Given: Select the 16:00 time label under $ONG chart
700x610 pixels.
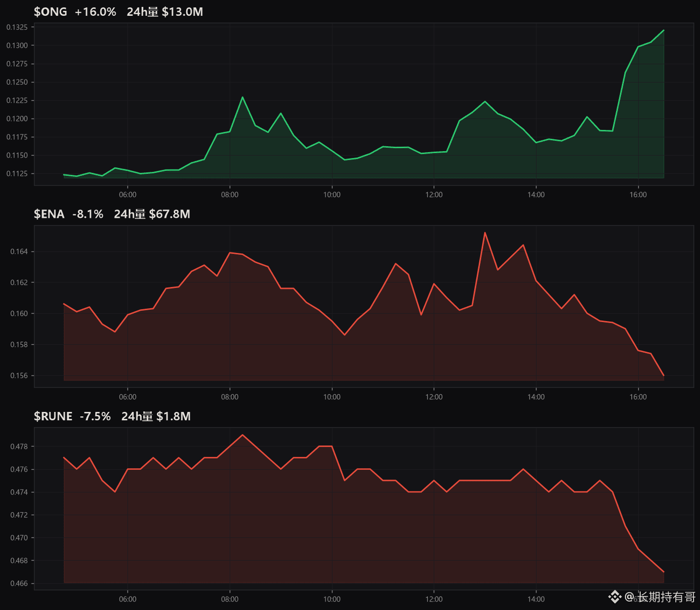Looking at the screenshot, I should coord(638,195).
